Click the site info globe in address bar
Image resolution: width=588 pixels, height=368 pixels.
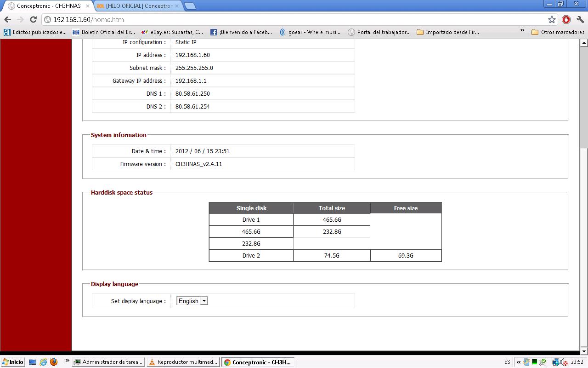click(47, 19)
